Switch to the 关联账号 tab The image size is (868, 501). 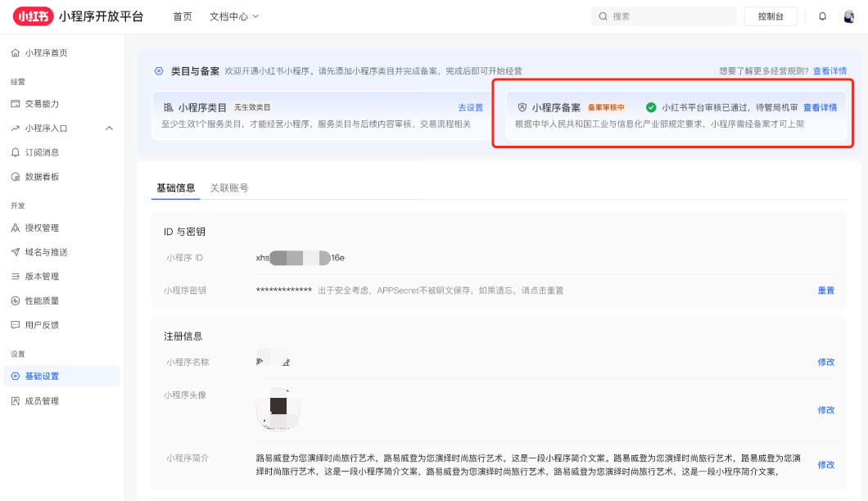229,187
